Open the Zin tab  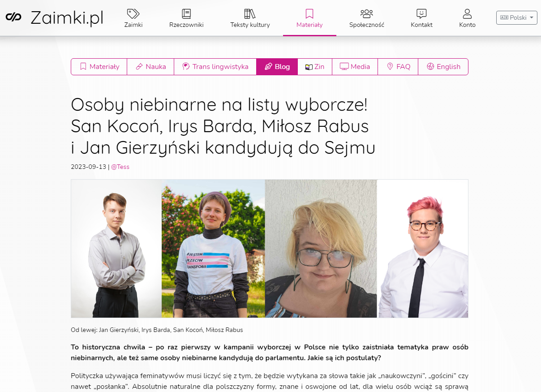pos(315,67)
